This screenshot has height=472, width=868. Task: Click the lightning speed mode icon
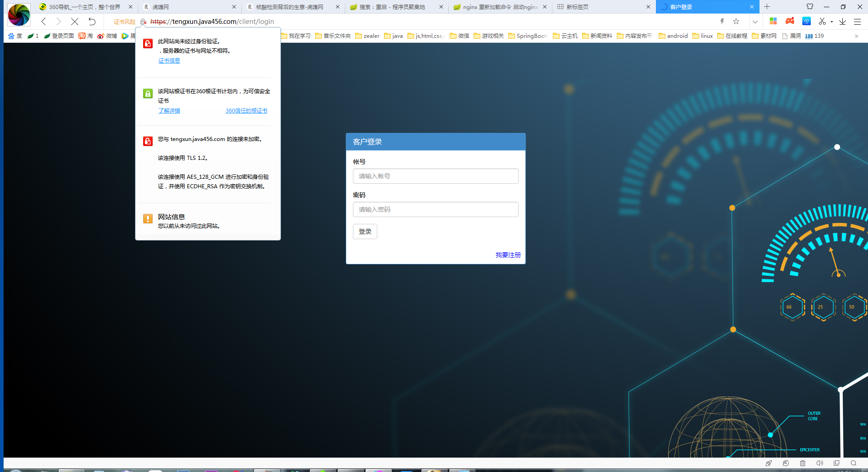(722, 21)
